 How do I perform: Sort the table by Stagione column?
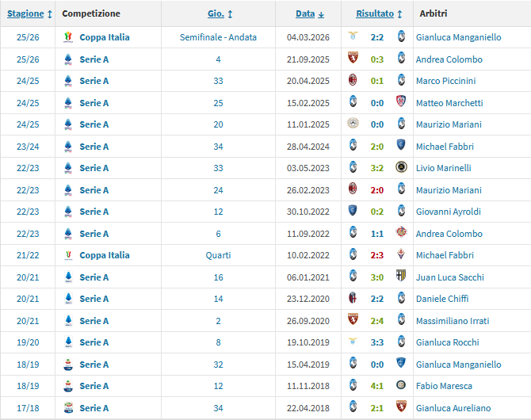[25, 13]
